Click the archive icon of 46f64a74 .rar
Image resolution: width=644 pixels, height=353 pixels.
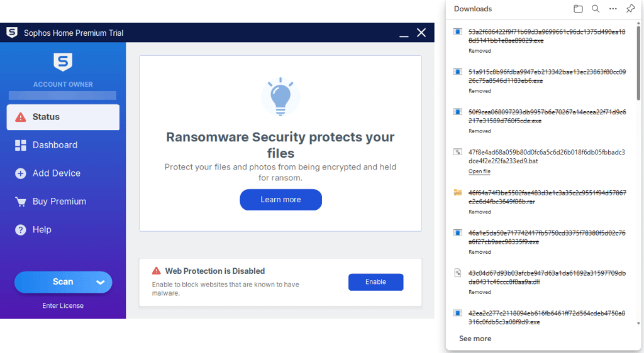click(458, 192)
